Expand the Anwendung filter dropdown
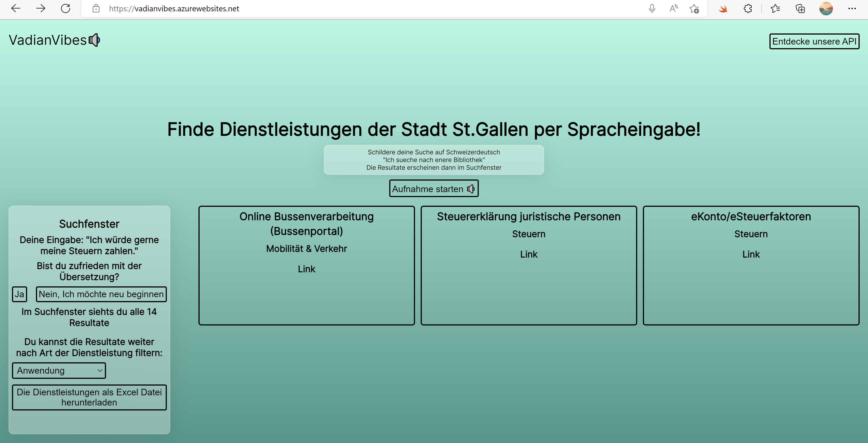Screen dimensions: 868x443 point(59,371)
